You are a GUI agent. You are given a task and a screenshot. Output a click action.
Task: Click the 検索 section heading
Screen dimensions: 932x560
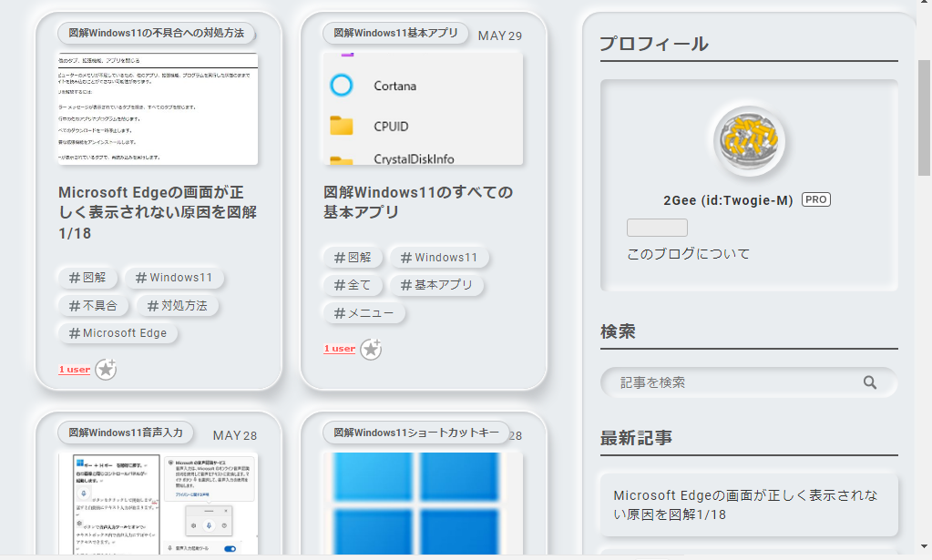tap(618, 331)
